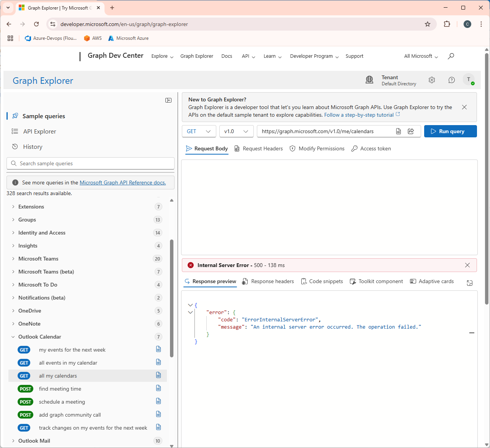Expand the response area icon
490x448 pixels.
click(470, 283)
